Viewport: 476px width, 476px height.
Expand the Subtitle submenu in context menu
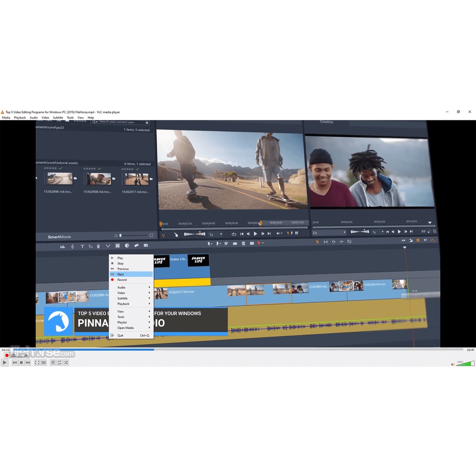pos(131,298)
